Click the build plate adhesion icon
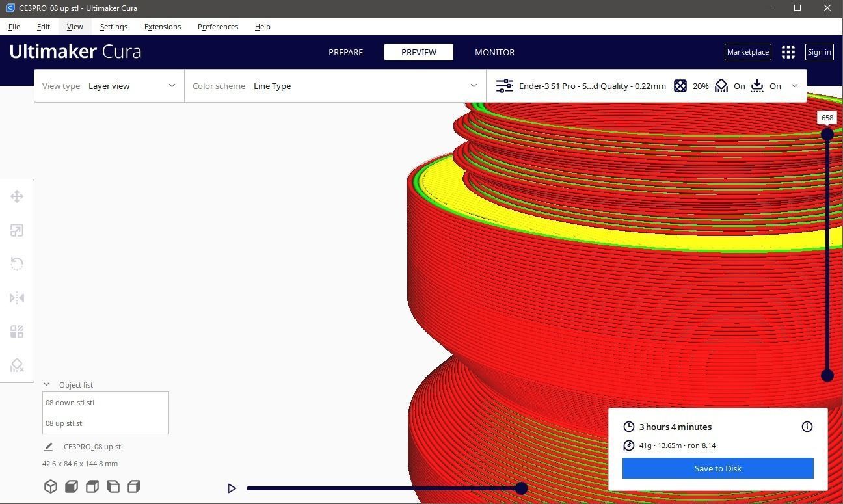The height and width of the screenshot is (504, 843). pos(757,86)
